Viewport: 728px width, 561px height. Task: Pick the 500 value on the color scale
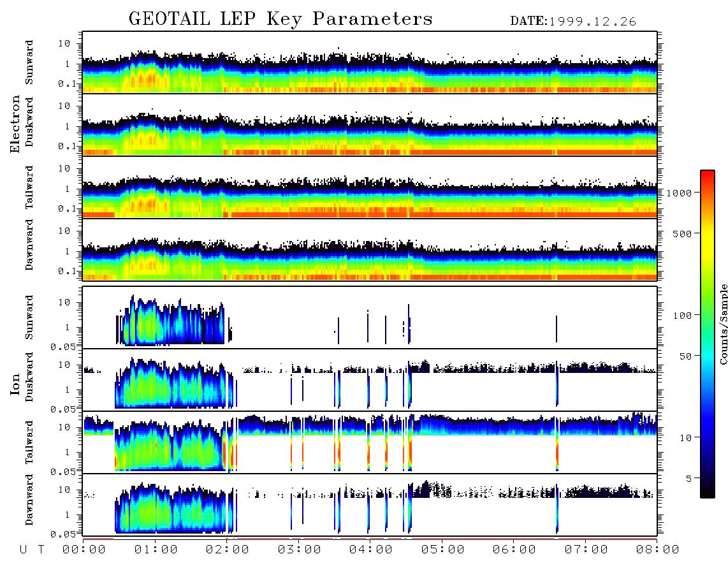click(683, 233)
